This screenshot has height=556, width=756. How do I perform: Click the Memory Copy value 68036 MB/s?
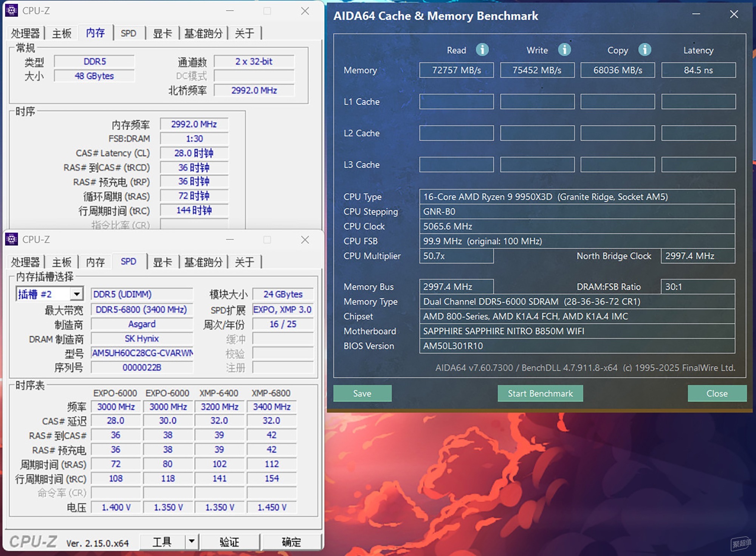[618, 70]
